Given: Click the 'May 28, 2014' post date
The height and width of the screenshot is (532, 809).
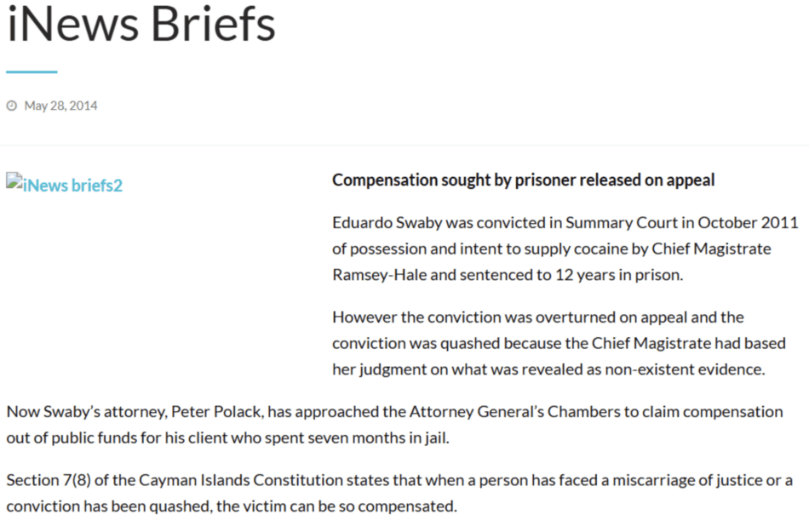Looking at the screenshot, I should (x=60, y=106).
